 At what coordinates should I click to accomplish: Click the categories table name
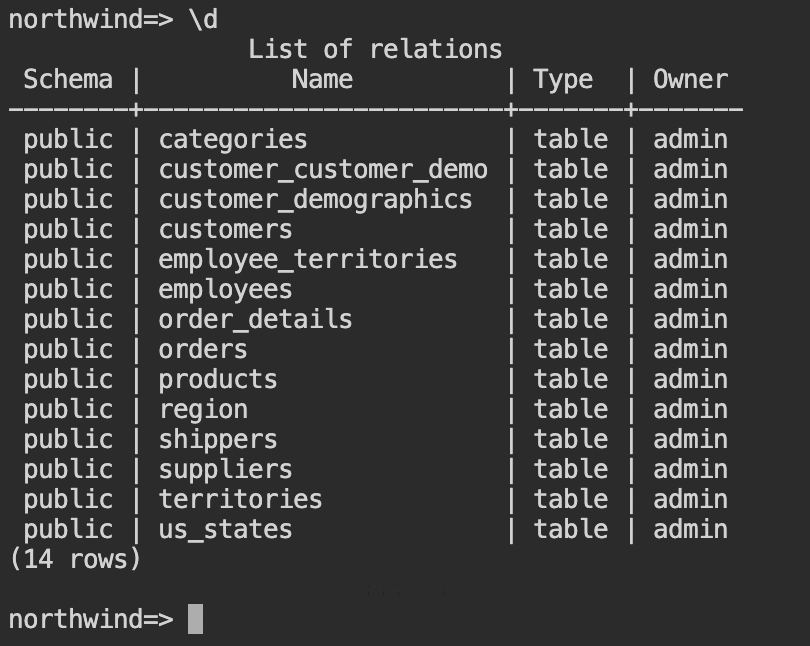pos(232,140)
